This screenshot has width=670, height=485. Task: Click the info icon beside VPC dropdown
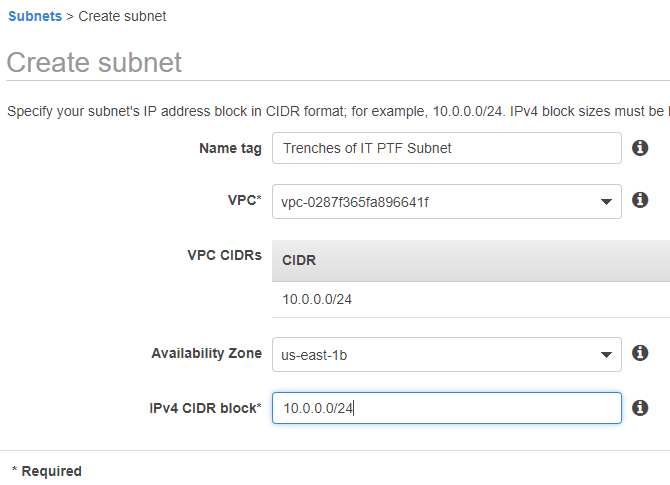(640, 200)
